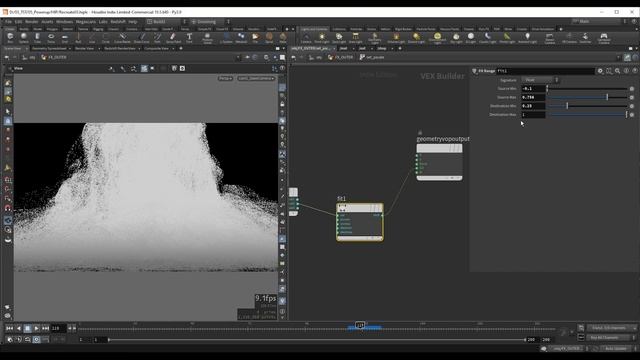Add a new scene view pane tab
The image size is (640, 360).
181,49
